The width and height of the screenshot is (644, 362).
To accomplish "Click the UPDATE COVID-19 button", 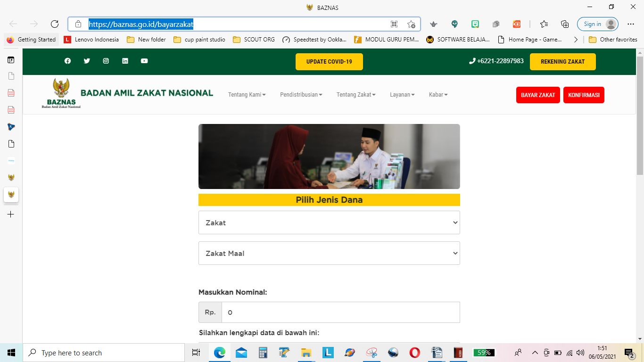I will 329,62.
